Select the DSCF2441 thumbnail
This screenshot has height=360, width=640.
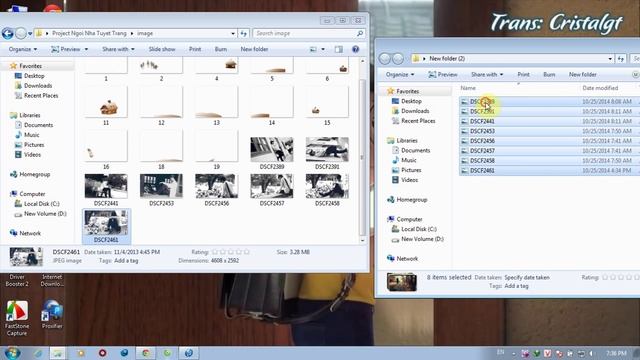coord(106,186)
